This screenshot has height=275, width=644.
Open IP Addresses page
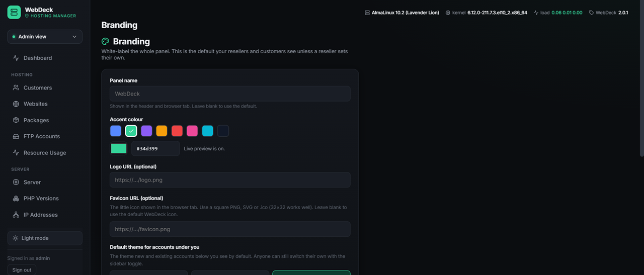(x=45, y=215)
